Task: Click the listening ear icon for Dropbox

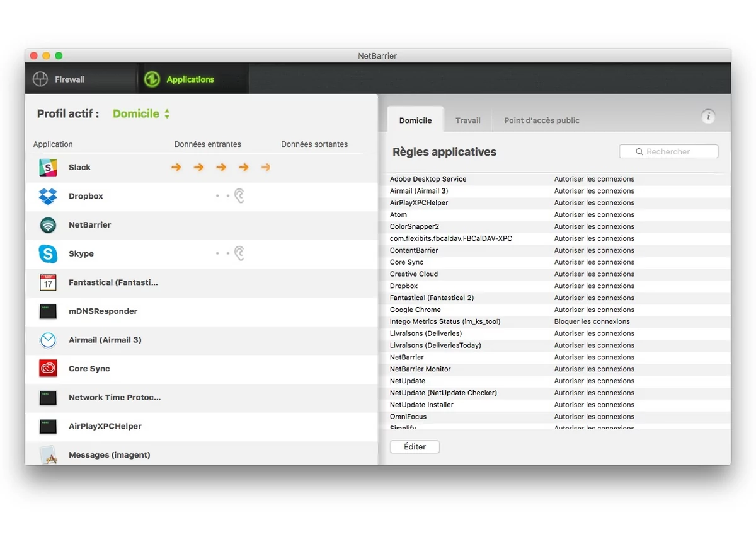Action: tap(239, 196)
